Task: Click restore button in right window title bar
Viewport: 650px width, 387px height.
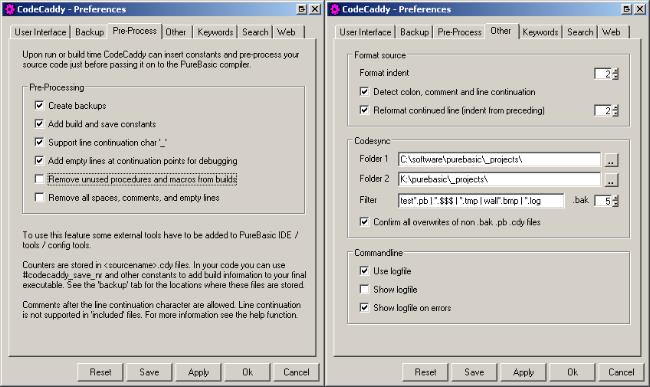Action: (x=627, y=9)
